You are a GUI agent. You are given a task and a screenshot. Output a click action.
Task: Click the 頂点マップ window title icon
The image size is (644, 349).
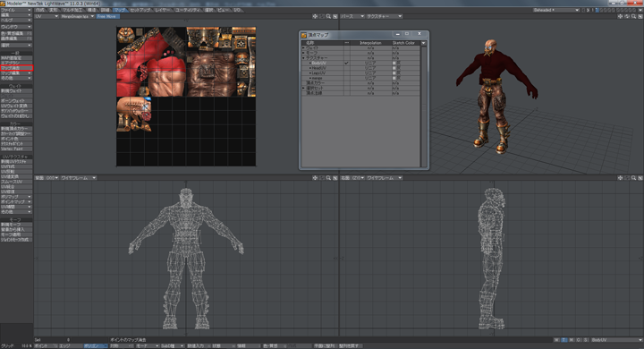[304, 35]
